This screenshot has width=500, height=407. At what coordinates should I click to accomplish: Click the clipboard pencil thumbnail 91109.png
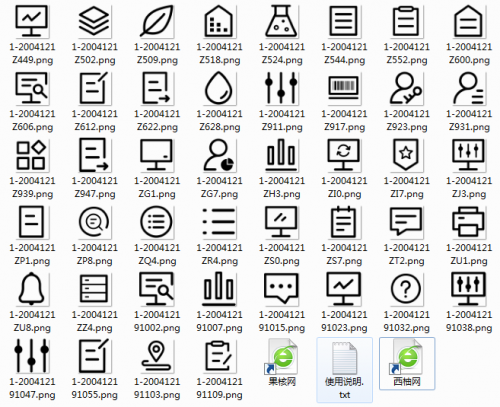[x=219, y=356]
